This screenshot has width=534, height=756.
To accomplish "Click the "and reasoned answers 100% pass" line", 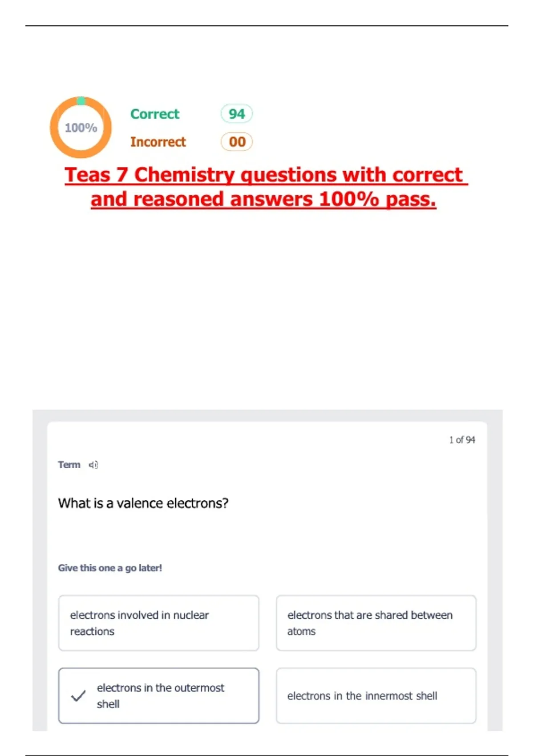I will (x=263, y=199).
